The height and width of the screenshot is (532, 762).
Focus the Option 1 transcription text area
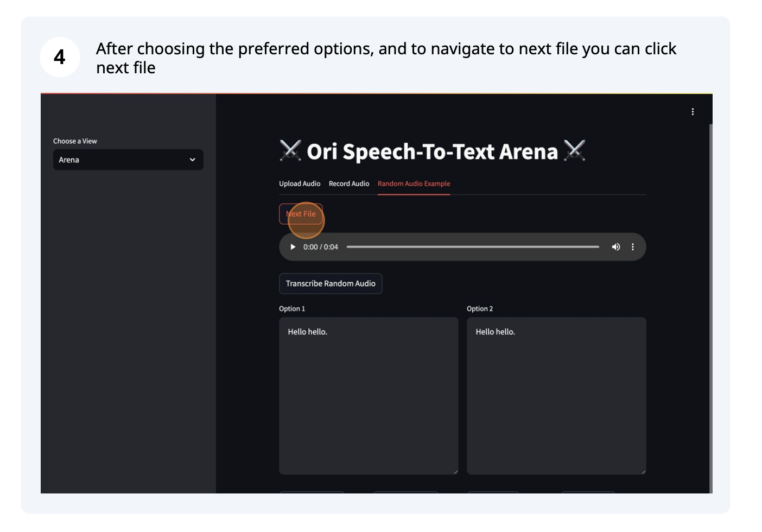tap(369, 396)
